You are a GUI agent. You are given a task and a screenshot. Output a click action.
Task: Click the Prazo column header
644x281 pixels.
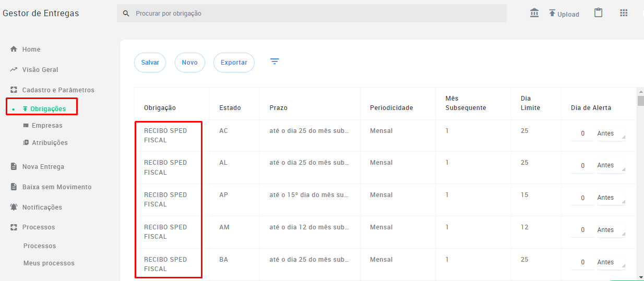click(x=279, y=108)
